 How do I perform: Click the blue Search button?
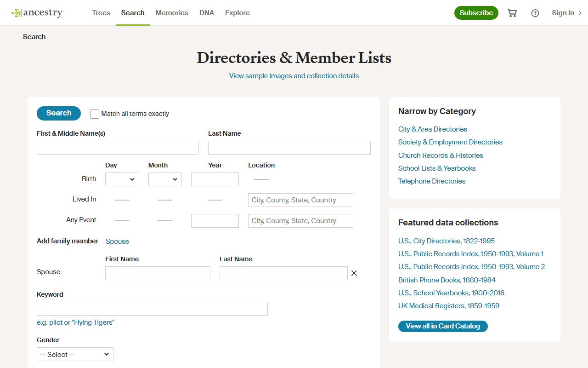pos(59,113)
